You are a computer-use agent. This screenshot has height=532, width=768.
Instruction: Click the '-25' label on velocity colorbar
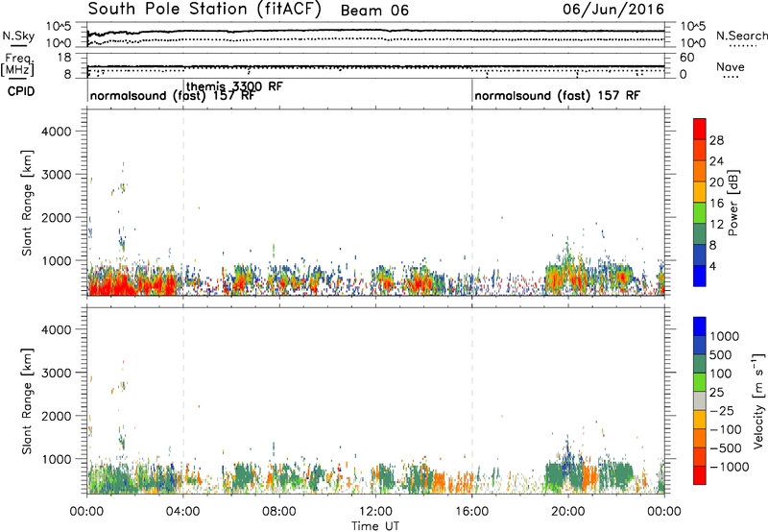point(722,411)
